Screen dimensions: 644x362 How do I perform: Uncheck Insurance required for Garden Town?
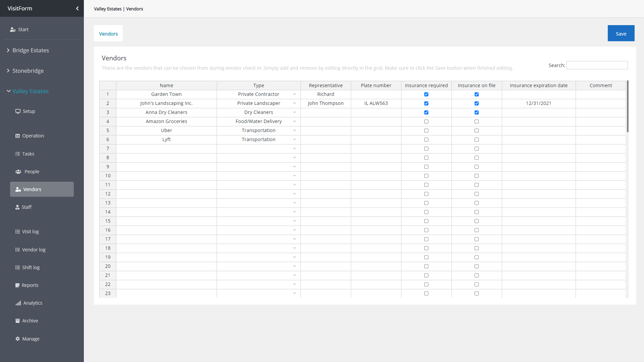tap(426, 95)
